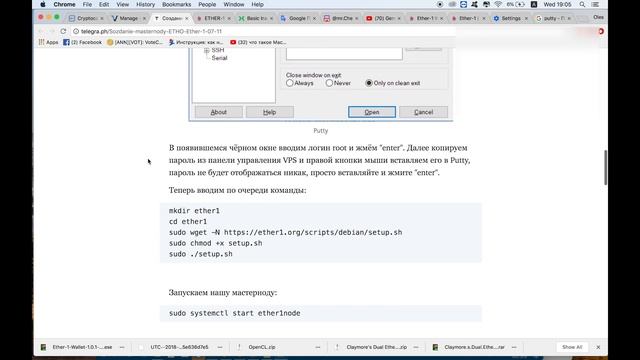Open the Chrome application menu

tap(64, 4)
